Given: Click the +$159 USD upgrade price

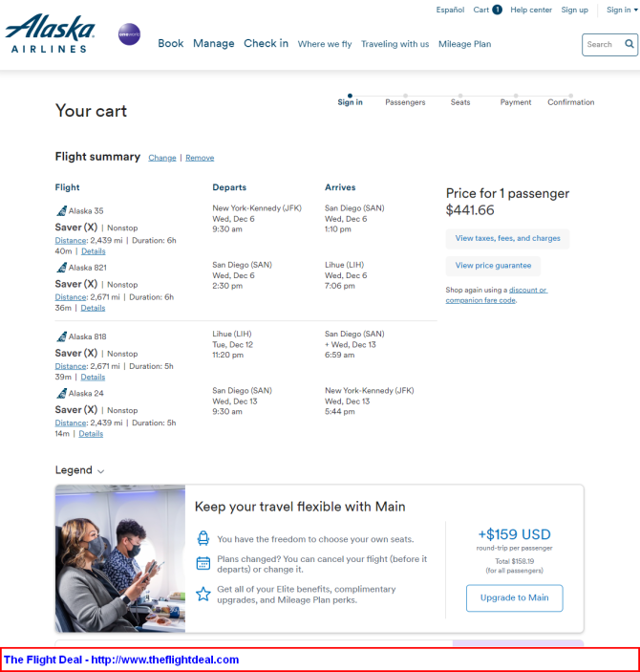Looking at the screenshot, I should coord(514,534).
